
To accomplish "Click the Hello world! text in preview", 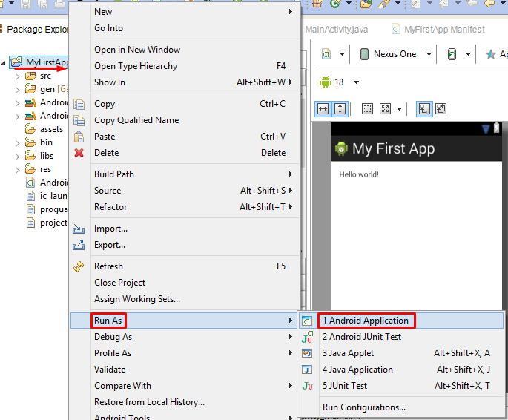I will (x=359, y=174).
